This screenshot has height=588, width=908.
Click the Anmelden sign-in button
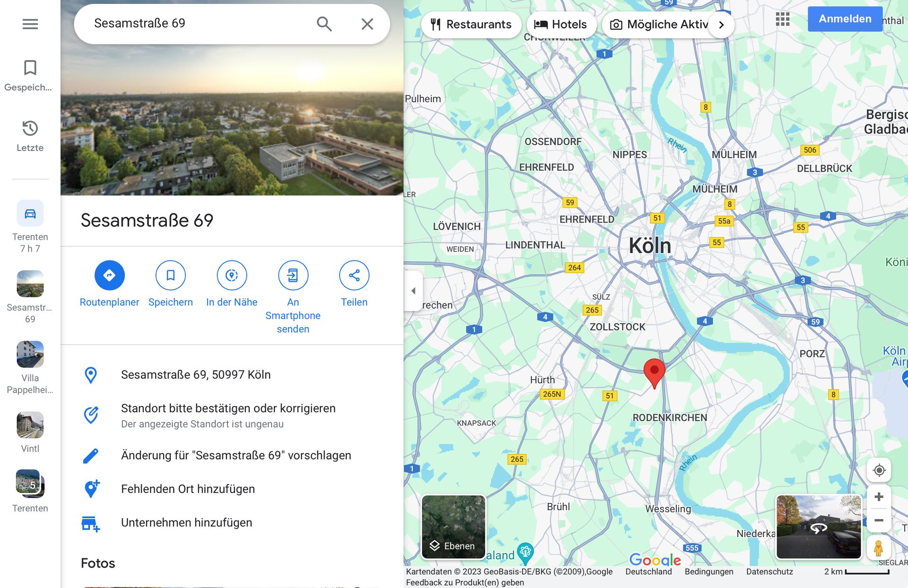(x=845, y=19)
